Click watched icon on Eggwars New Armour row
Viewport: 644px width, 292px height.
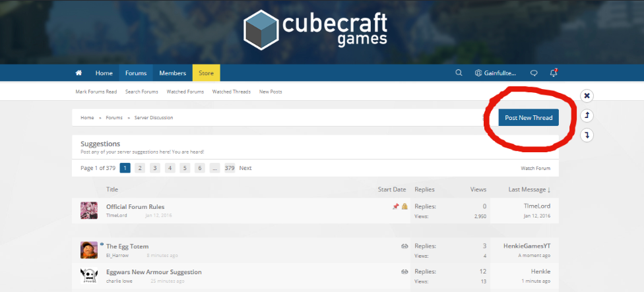click(x=404, y=272)
